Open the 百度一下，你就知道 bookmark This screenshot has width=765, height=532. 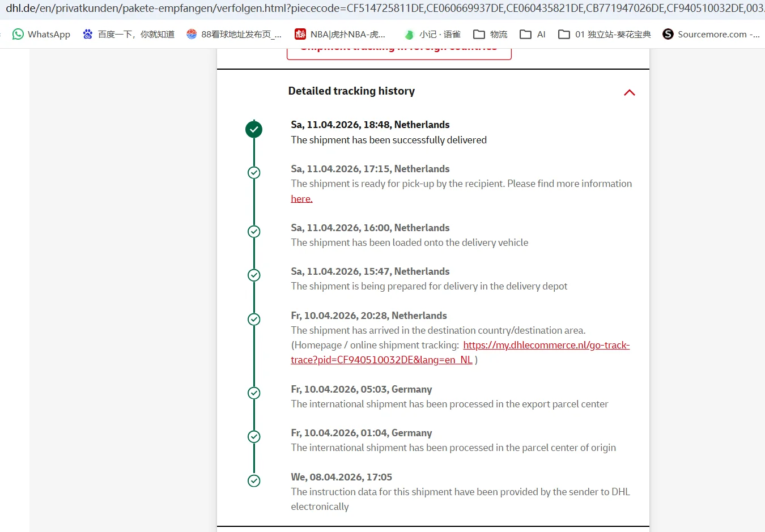click(129, 34)
